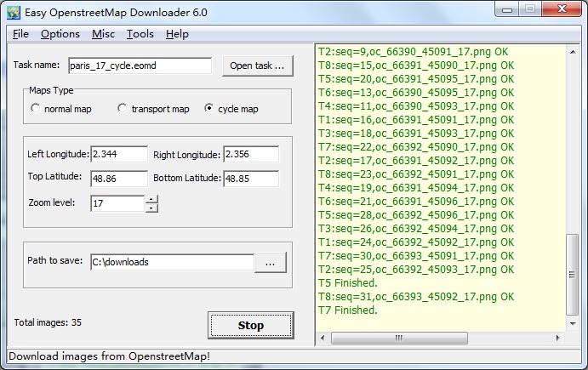Click the 'Total images: 35' label
The height and width of the screenshot is (370, 588).
point(48,322)
